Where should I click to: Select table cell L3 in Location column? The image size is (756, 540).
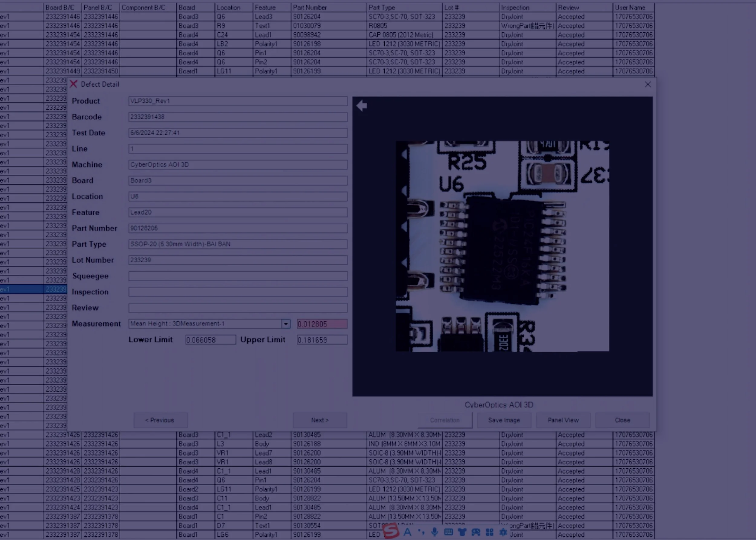(x=234, y=444)
